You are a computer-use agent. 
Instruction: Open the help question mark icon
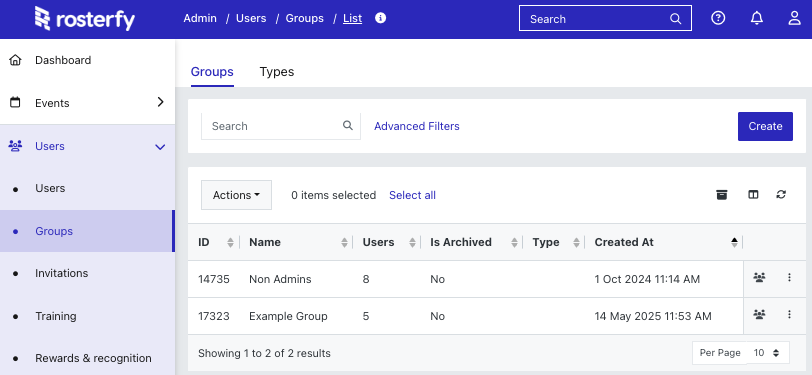(x=718, y=19)
